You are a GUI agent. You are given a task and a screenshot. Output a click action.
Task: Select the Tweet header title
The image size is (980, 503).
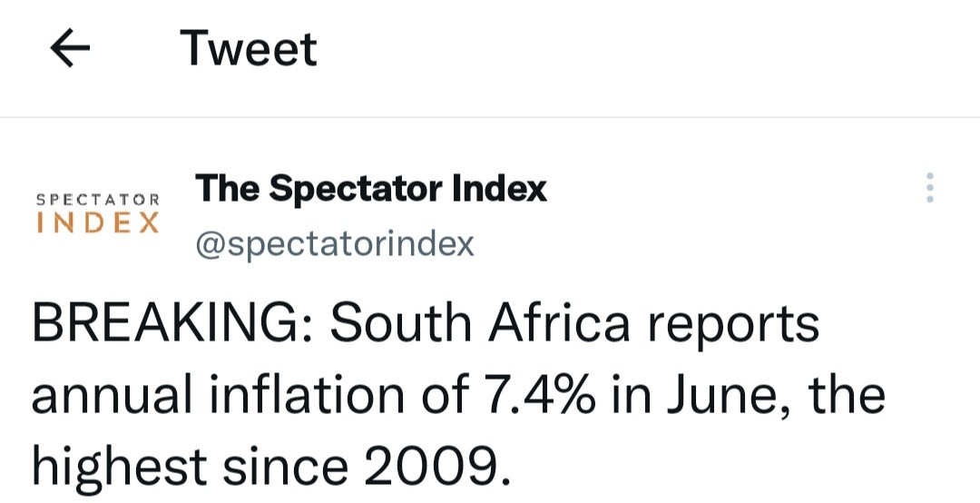[248, 49]
